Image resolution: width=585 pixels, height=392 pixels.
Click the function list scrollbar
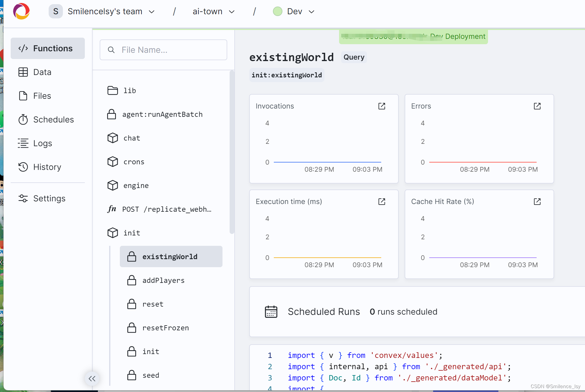(x=232, y=152)
